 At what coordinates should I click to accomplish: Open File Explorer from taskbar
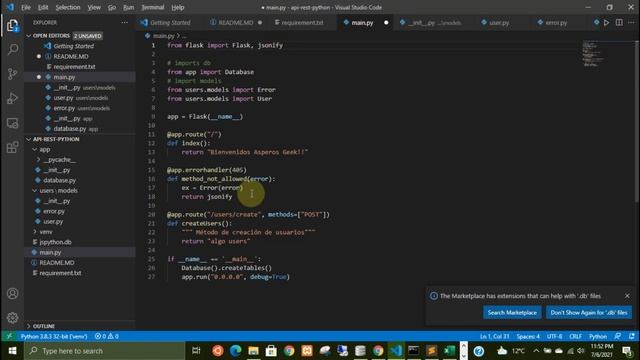pos(253,351)
